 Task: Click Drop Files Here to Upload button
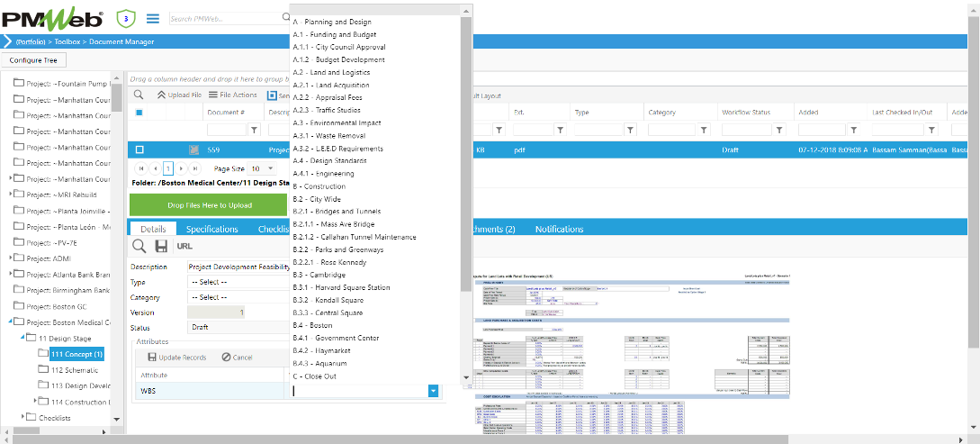coord(210,205)
